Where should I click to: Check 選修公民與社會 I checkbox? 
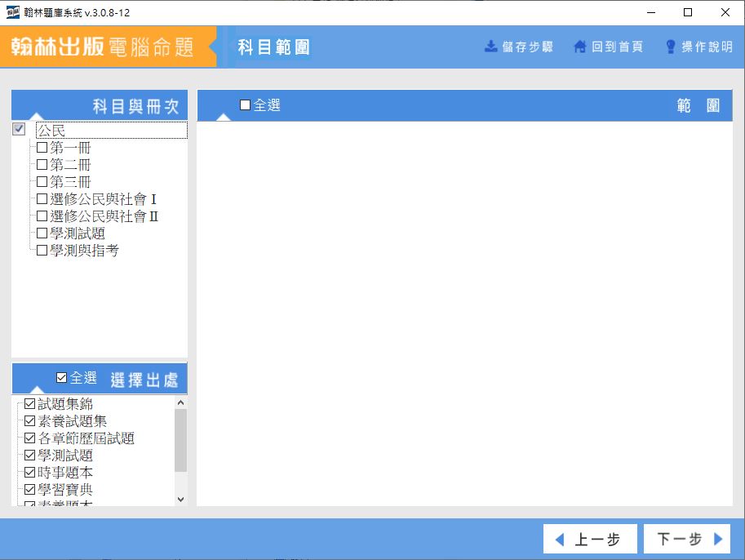pyautogui.click(x=42, y=198)
